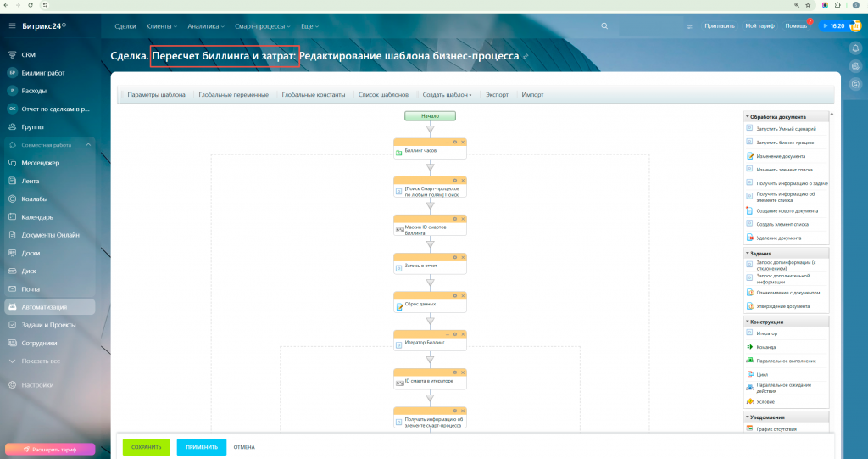Open the notifications bell icon
Viewport: 868px width, 459px height.
coord(855,48)
